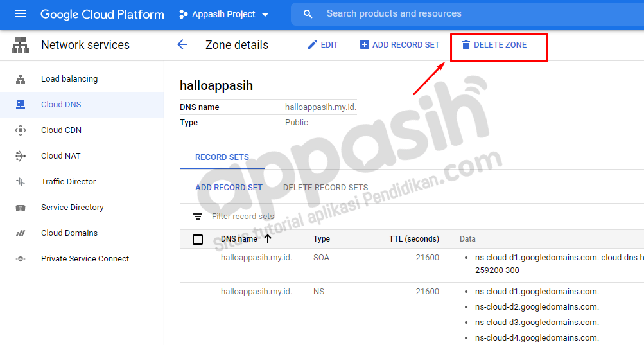Select Cloud DNS in sidebar
Viewport: 644px width, 345px height.
(x=61, y=105)
